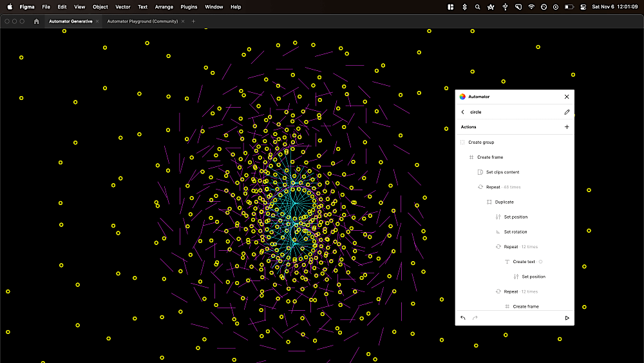
Task: Switch to Automator Generative tab
Action: (x=71, y=21)
